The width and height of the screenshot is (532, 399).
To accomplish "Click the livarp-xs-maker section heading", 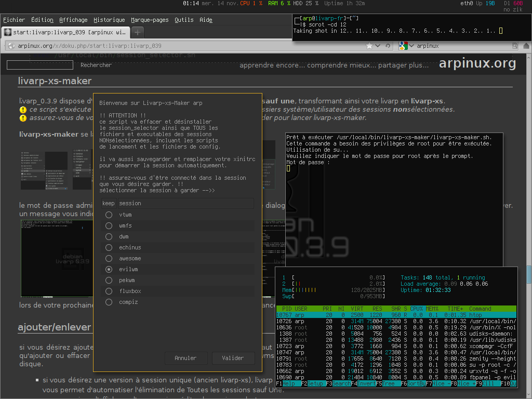I will [55, 81].
